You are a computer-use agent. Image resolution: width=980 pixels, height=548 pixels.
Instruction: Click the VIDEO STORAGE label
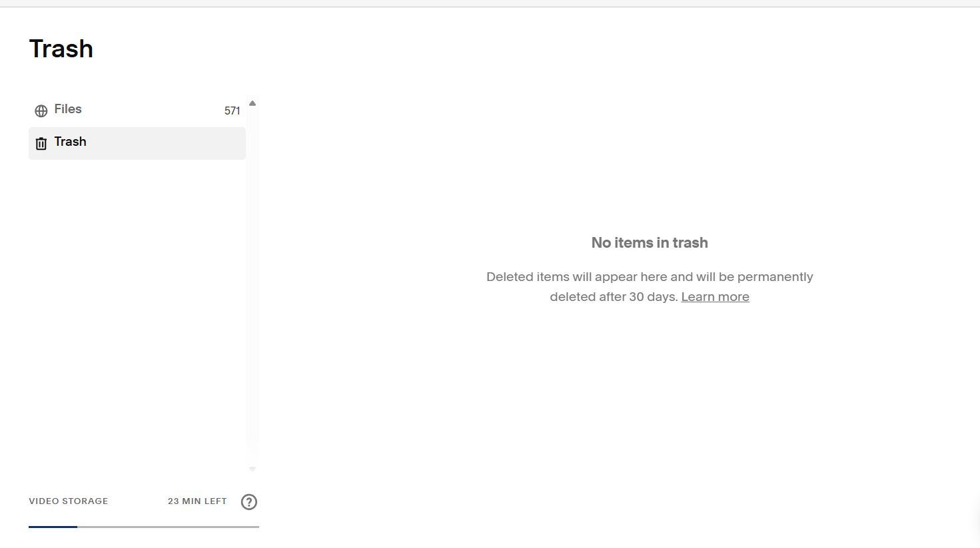68,501
